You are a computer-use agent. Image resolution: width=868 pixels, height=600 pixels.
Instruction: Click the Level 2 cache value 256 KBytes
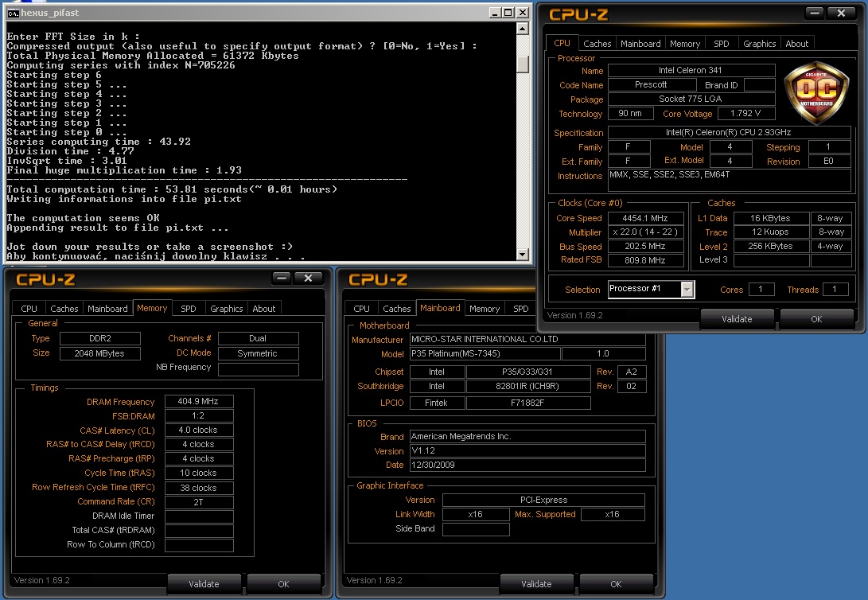pos(771,246)
